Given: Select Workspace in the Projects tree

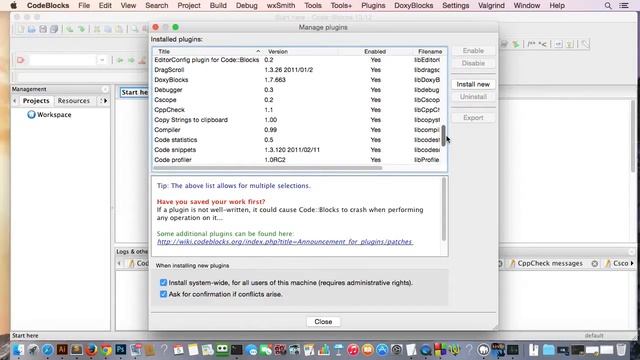Looking at the screenshot, I should point(49,115).
